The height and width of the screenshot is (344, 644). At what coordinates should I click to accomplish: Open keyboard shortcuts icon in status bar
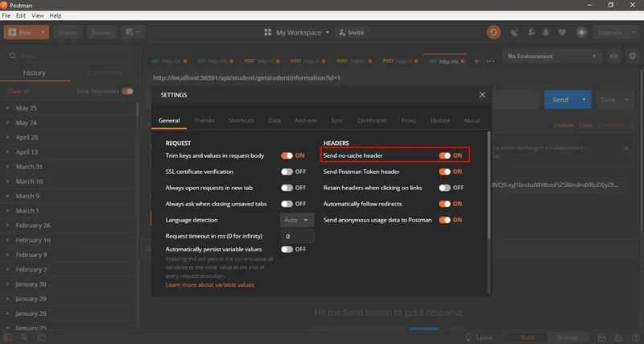click(618, 338)
